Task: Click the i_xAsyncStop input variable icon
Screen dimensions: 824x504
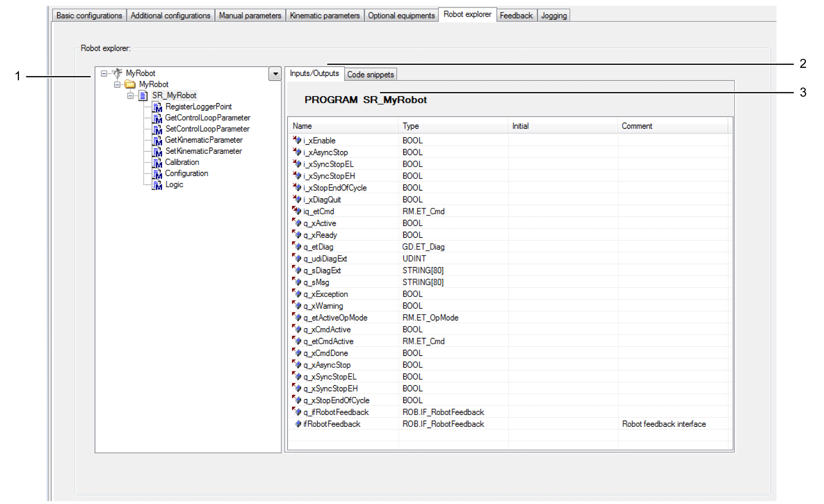Action: pos(297,152)
